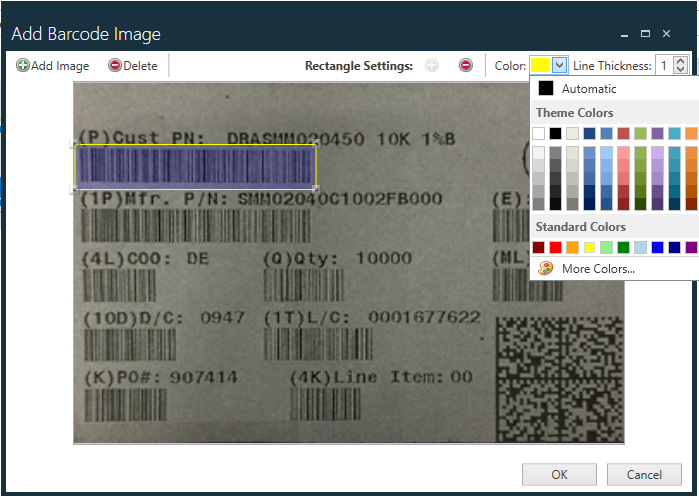Viewport: 699px width, 496px height.
Task: Select orange theme color in top row
Action: (x=691, y=133)
